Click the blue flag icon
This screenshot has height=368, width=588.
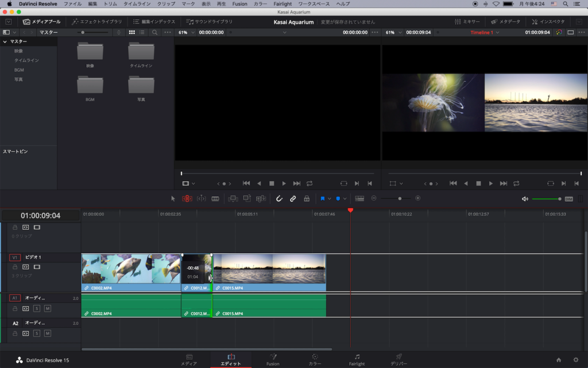click(x=323, y=198)
